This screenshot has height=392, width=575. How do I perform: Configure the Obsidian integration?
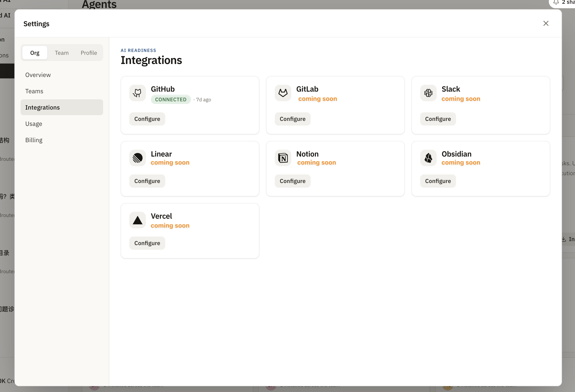click(x=438, y=181)
